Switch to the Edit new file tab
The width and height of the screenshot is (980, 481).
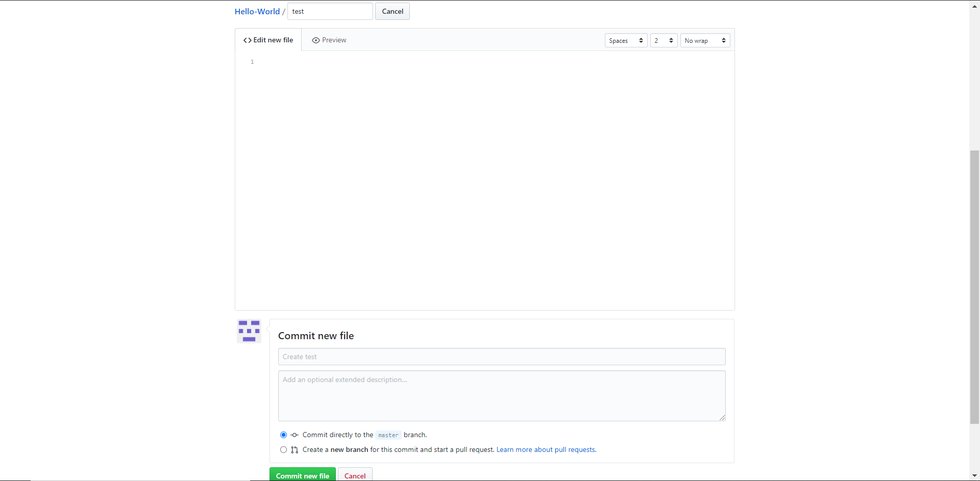pyautogui.click(x=268, y=40)
